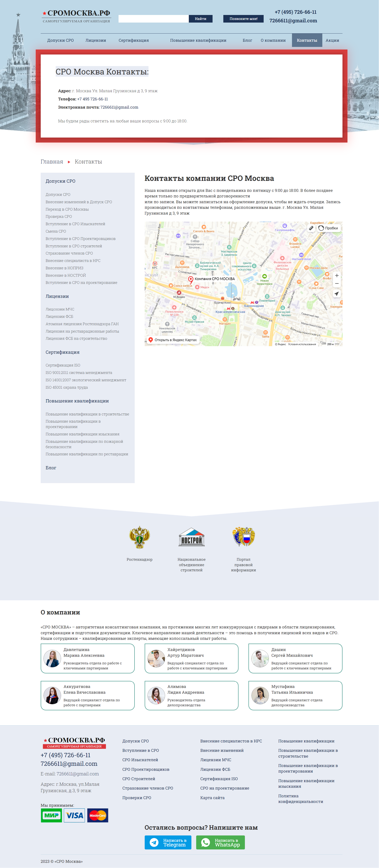Screen dimensions: 379x868
Task: Click photo of Хайретдинов Артур Маратович
Action: (156, 658)
